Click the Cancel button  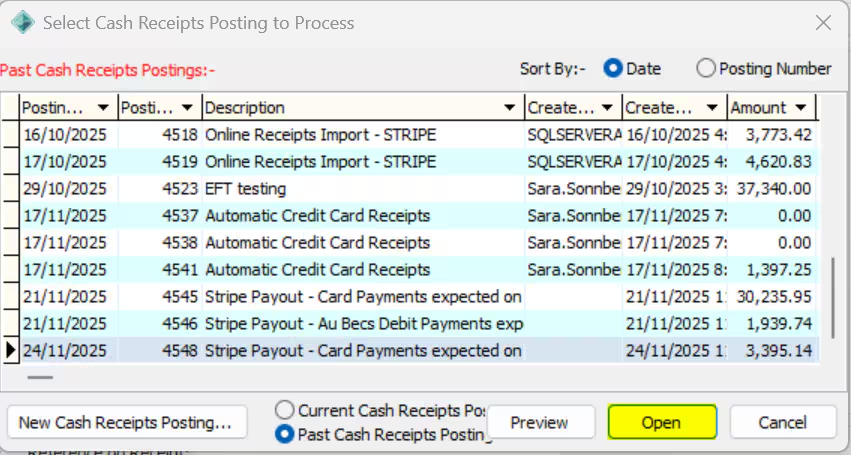pos(783,422)
